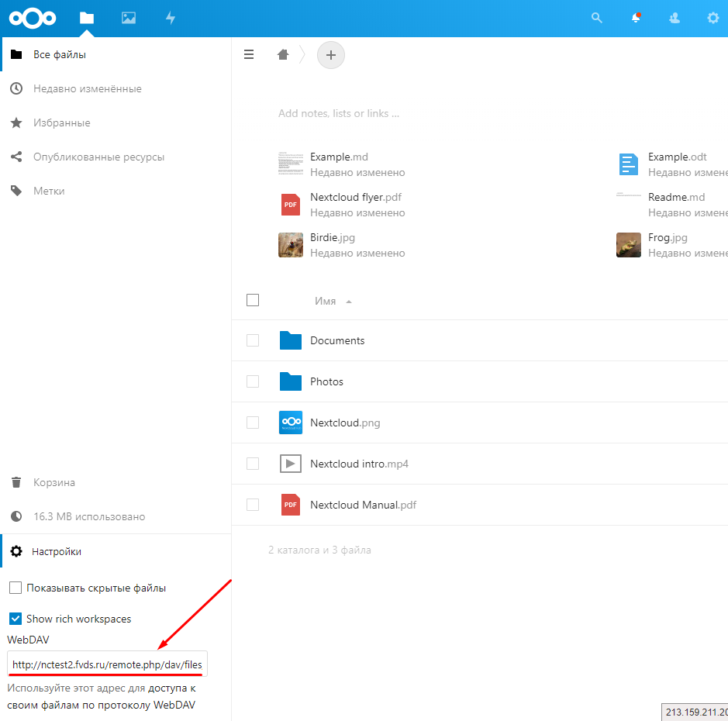
Task: Click the Nextcloud logo in header
Action: 33,18
